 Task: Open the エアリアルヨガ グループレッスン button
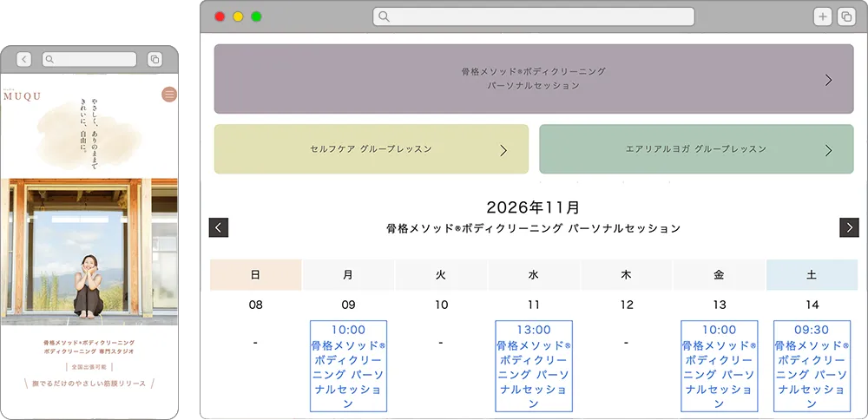[x=696, y=149]
